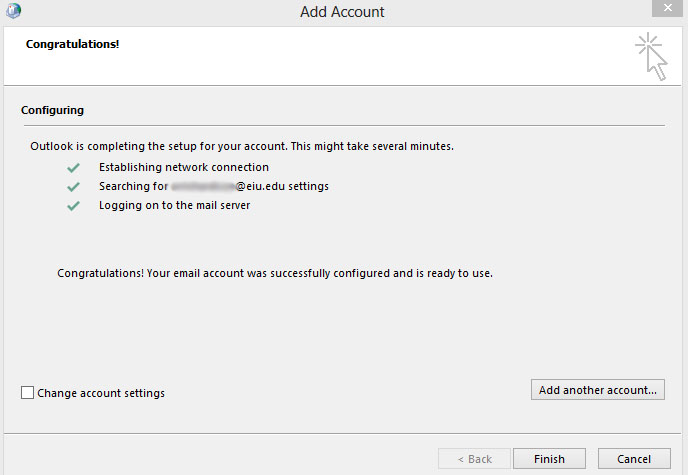Enable the Change account settings checkbox

coord(27,393)
